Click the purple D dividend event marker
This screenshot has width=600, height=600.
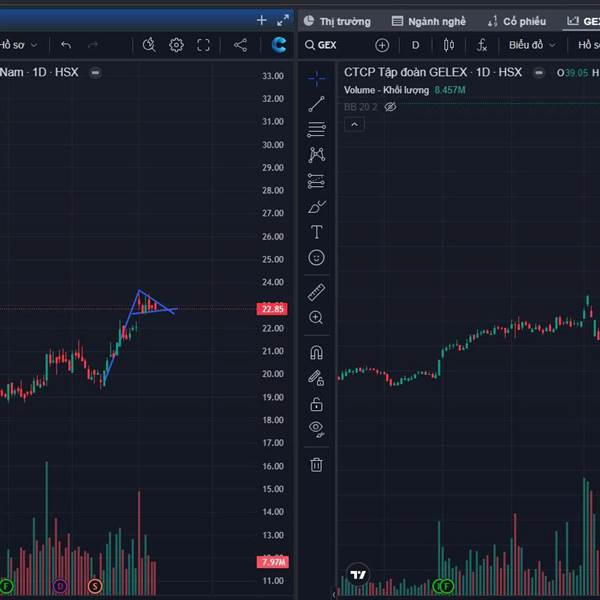60,586
